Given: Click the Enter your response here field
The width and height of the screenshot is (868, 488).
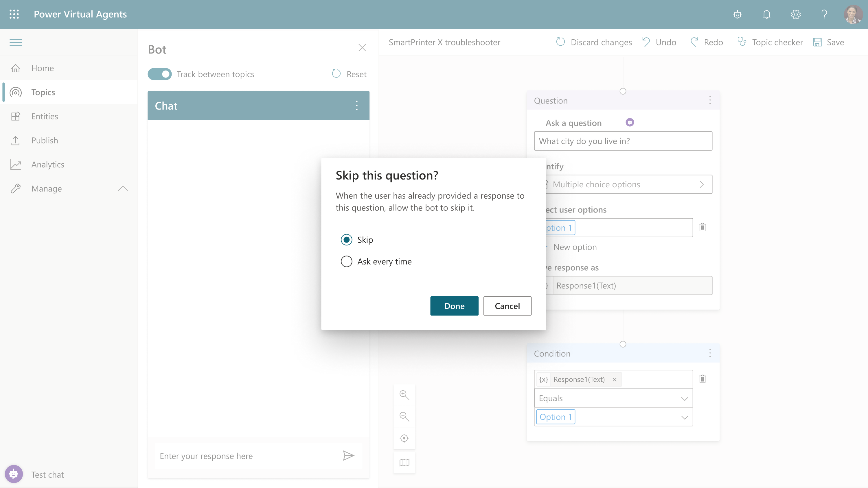Looking at the screenshot, I should [236, 456].
